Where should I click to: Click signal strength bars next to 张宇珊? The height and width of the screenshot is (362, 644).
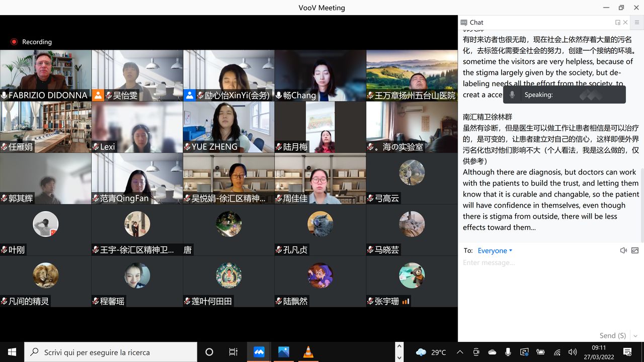click(406, 302)
